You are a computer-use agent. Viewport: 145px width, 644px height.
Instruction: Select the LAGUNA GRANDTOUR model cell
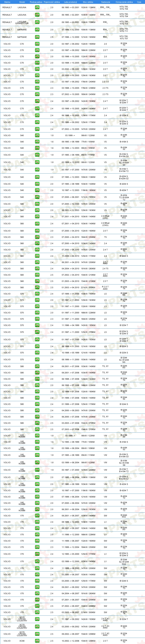tap(22, 22)
